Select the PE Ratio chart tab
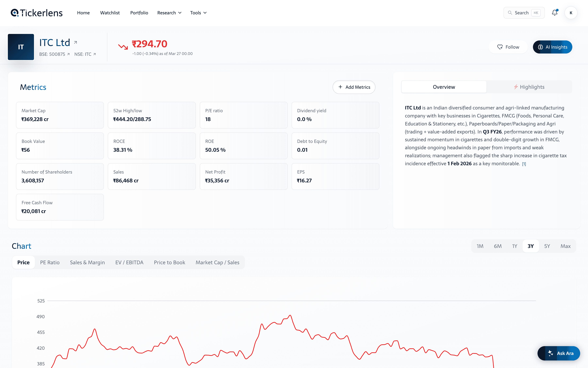 tap(50, 262)
